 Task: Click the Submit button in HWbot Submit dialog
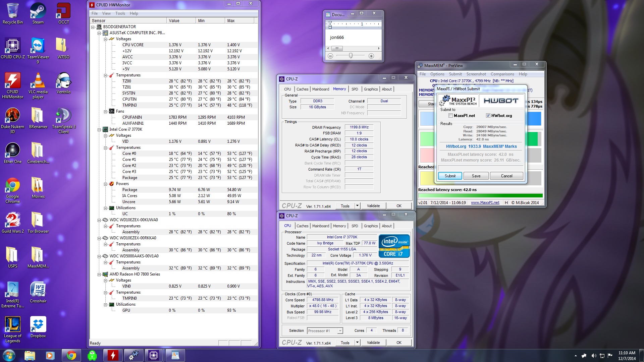click(450, 176)
